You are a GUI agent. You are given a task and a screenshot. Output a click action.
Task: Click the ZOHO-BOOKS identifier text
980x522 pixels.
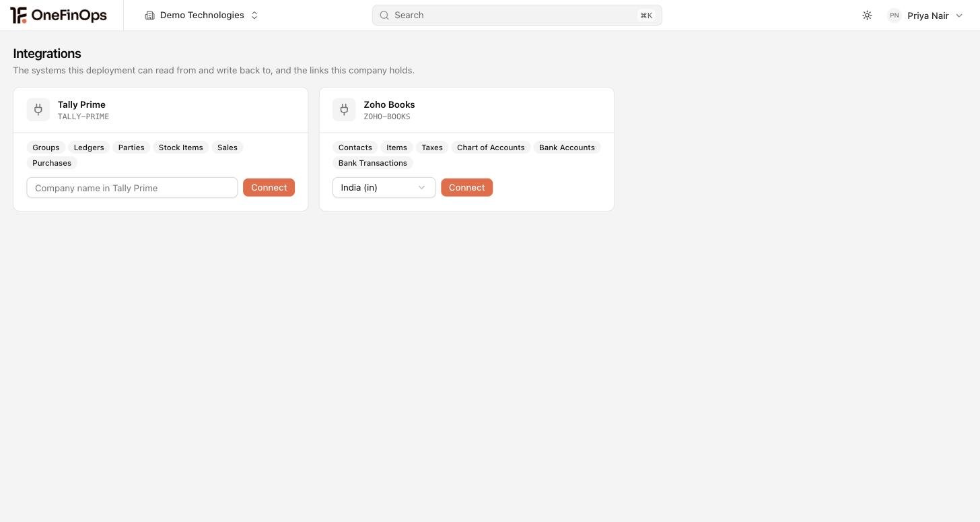(x=387, y=117)
